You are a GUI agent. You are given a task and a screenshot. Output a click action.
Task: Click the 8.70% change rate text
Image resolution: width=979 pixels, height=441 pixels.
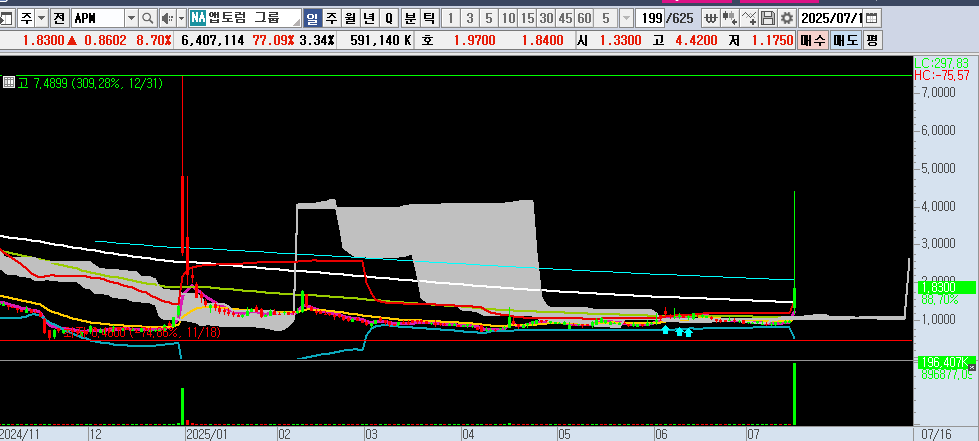point(154,41)
